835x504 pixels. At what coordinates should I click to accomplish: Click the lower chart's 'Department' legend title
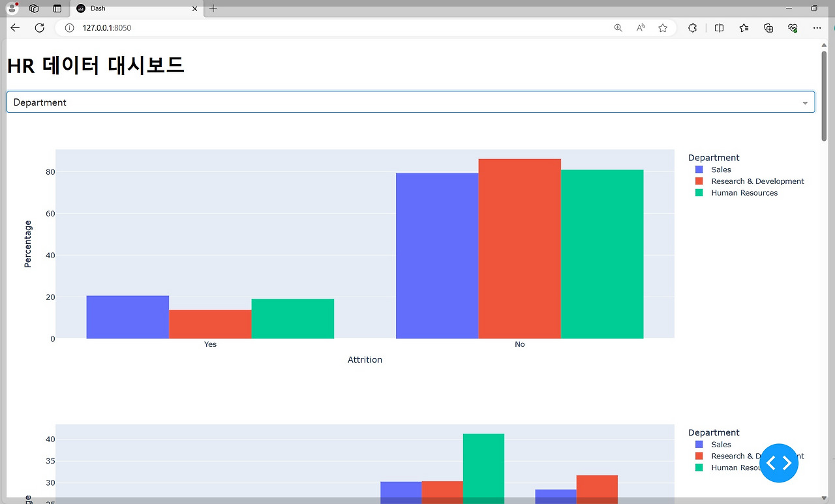(714, 433)
